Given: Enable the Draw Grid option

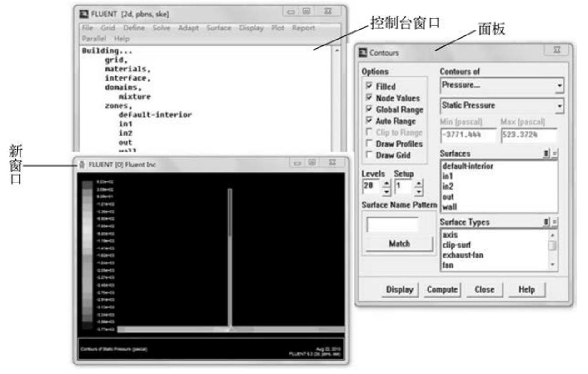Looking at the screenshot, I should coord(369,156).
